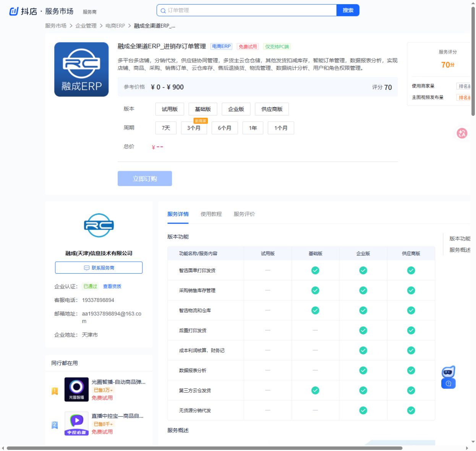476x451 pixels.
Task: Click the 无货源分销代发 row label
Action: coord(195,410)
